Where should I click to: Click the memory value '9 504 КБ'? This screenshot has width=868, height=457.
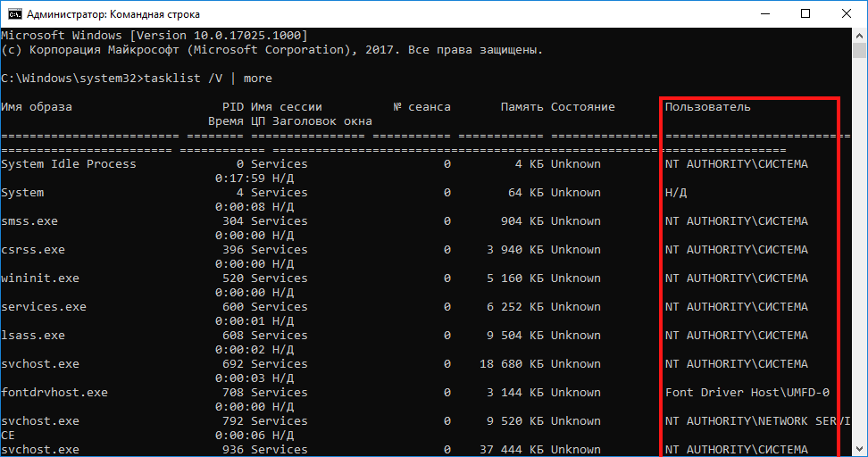coord(515,336)
